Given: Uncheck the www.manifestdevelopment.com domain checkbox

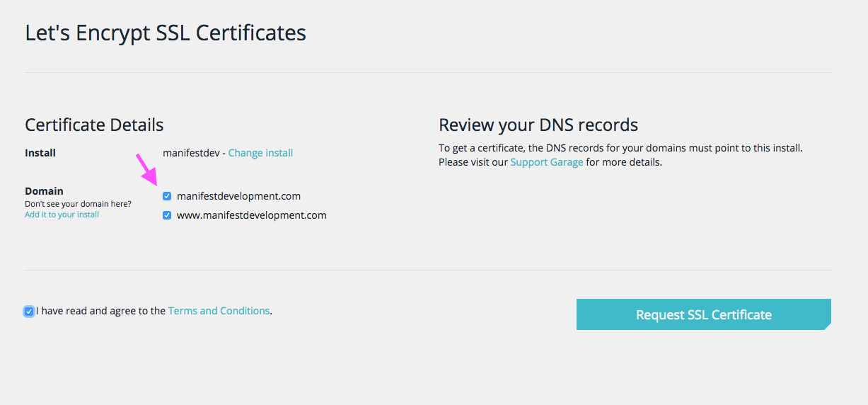Looking at the screenshot, I should point(167,215).
